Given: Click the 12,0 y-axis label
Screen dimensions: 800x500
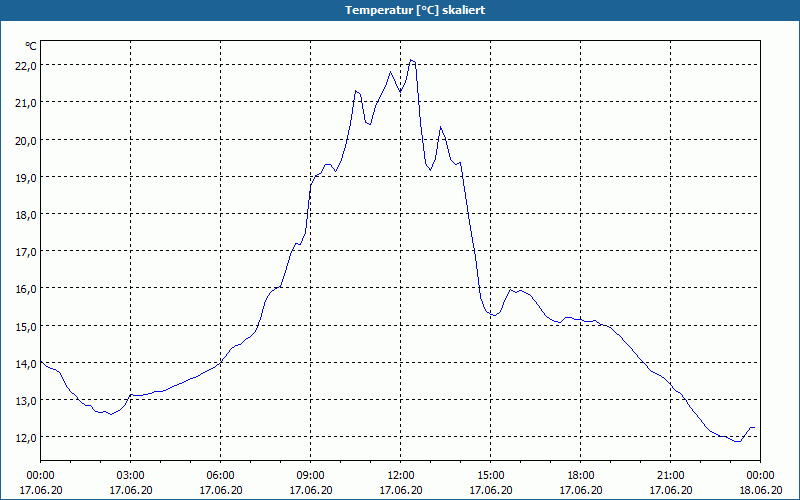Looking at the screenshot, I should tap(26, 438).
